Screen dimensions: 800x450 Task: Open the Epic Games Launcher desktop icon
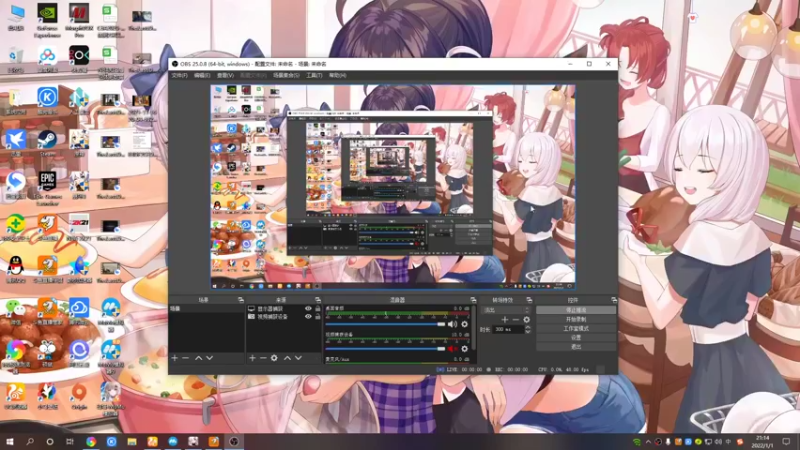pos(47,188)
